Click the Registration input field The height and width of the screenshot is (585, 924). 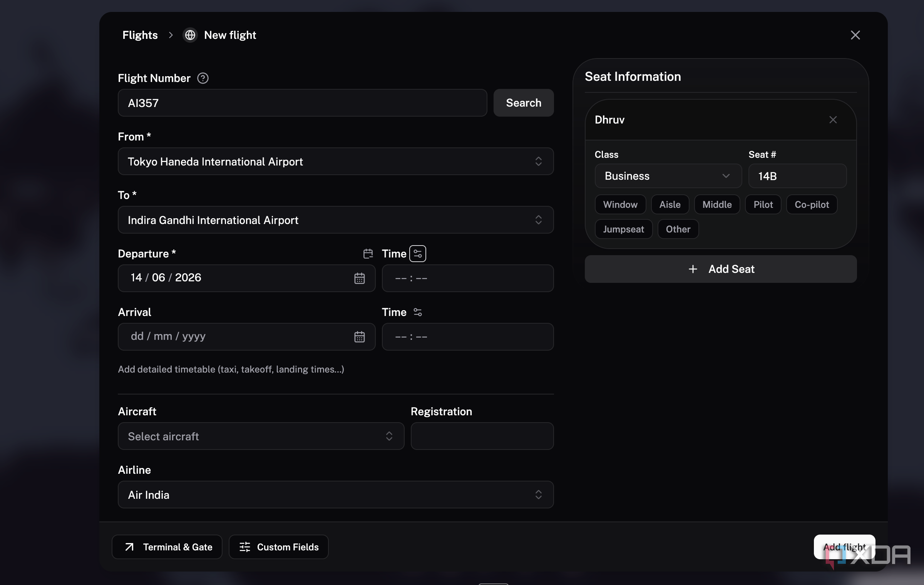482,436
